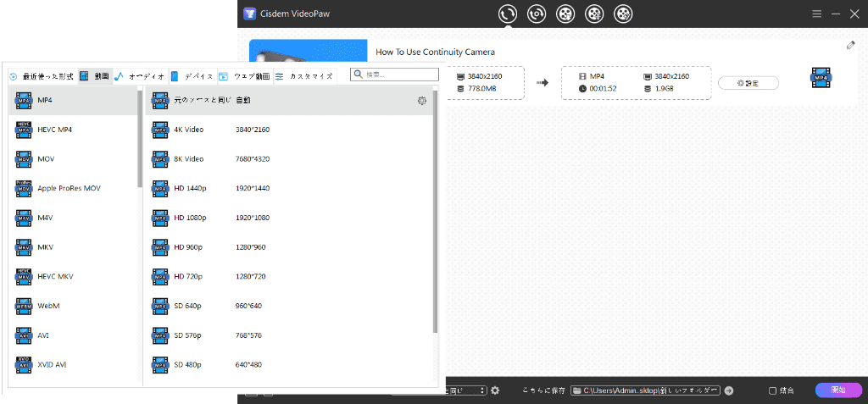Select XVID AVI format

pyautogui.click(x=73, y=365)
